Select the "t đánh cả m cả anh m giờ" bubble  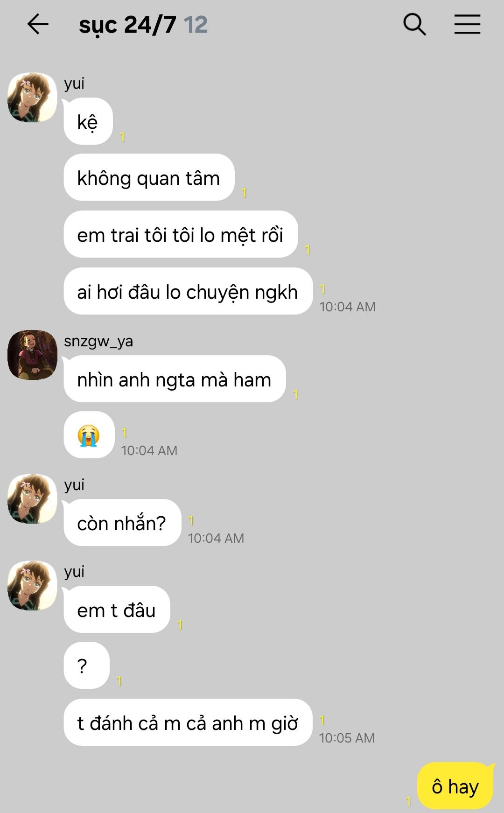[x=188, y=722]
